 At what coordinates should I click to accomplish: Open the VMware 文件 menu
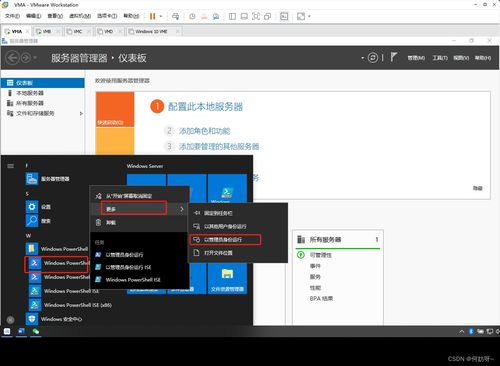[x=12, y=16]
